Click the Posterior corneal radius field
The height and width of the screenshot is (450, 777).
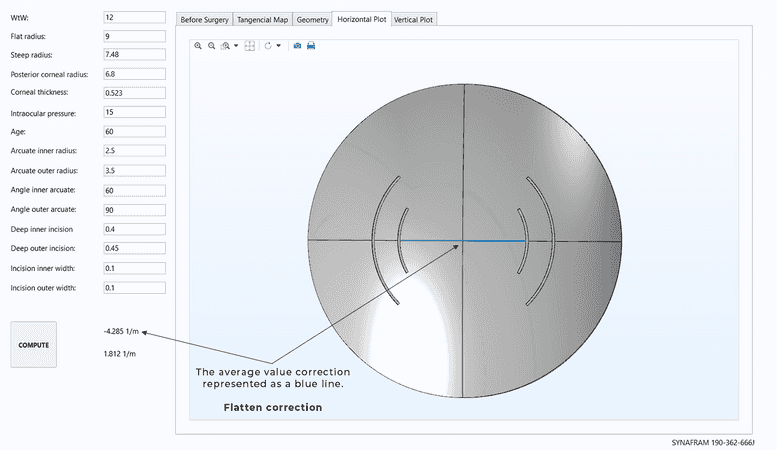(134, 74)
